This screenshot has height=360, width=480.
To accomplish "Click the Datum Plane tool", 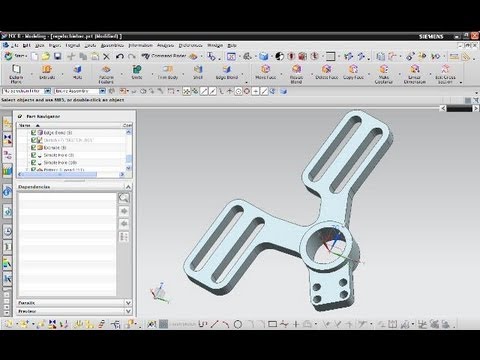I will coord(16,74).
